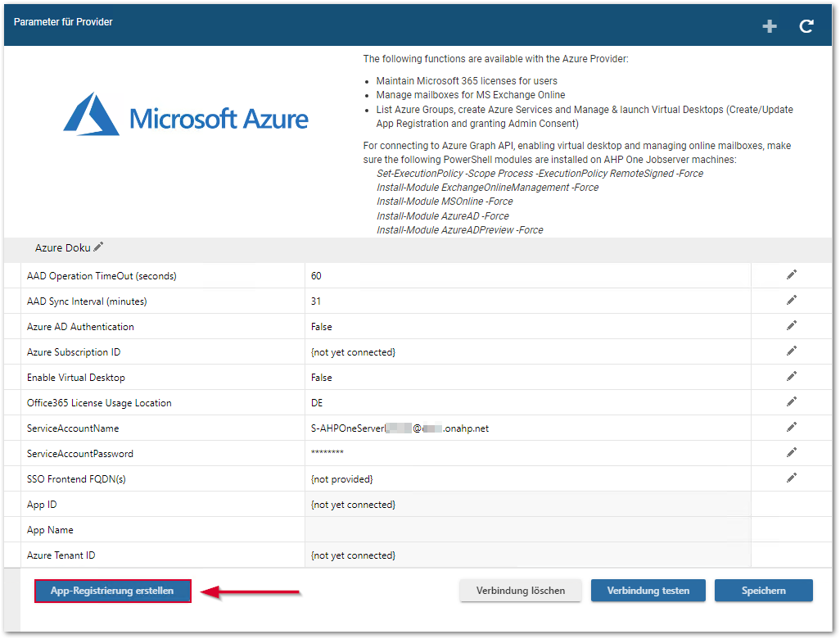This screenshot has width=840, height=639.
Task: Click {not yet connected} Subscription ID value
Action: click(353, 352)
